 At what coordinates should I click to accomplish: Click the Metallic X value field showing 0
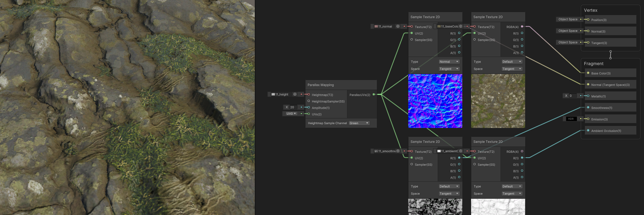click(x=573, y=96)
